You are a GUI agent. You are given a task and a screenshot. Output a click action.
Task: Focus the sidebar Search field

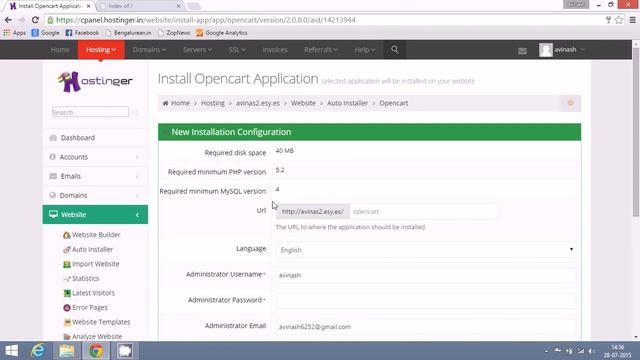tap(90, 112)
